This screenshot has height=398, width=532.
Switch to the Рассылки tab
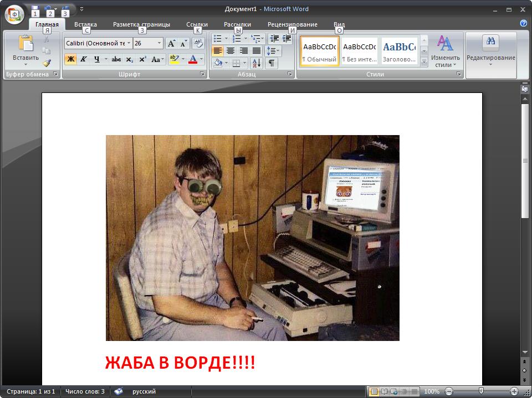point(238,24)
